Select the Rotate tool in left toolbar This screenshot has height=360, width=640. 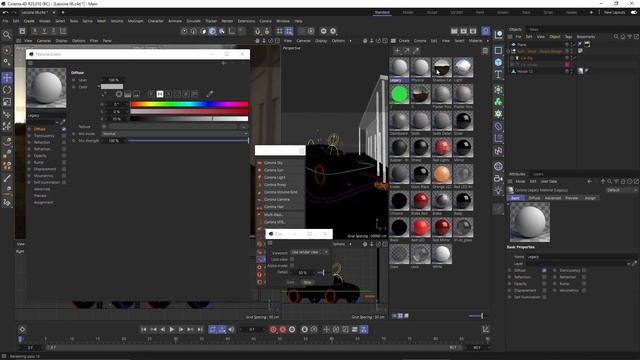coord(7,90)
